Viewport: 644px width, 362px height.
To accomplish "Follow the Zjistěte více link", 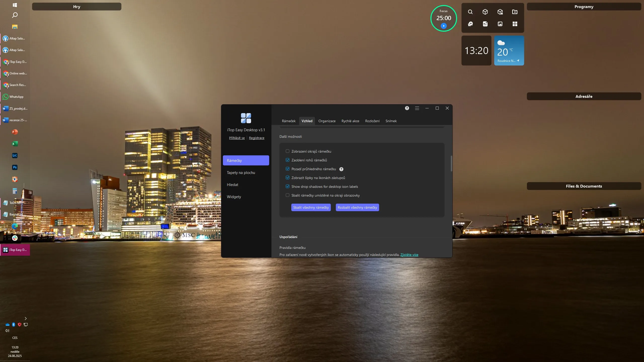I will click(x=409, y=255).
